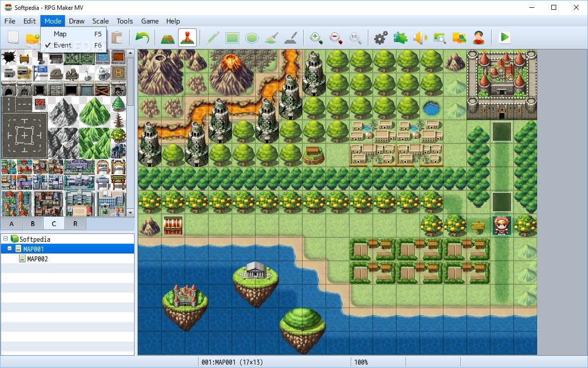Click tileset palette scroll down arrow

130,213
